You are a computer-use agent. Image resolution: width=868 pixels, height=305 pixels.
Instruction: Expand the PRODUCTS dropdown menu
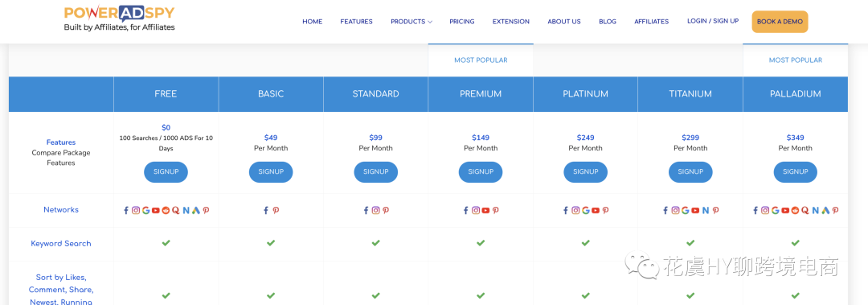coord(411,22)
